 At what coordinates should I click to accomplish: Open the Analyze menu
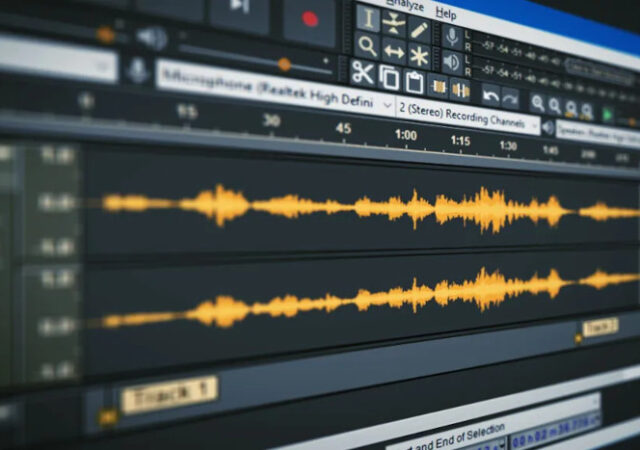point(405,5)
